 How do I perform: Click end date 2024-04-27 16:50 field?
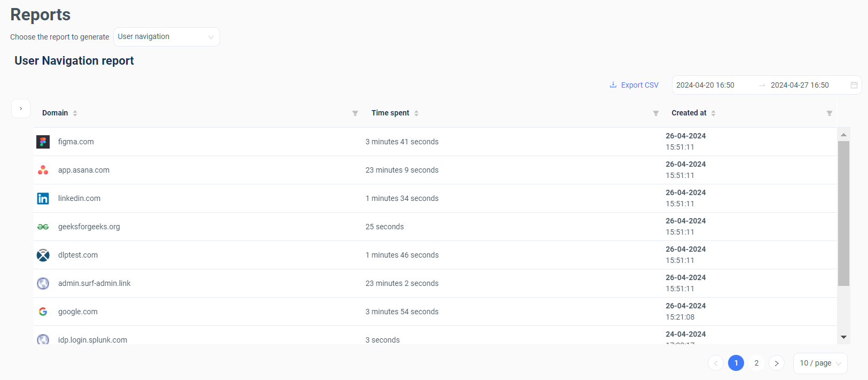point(800,85)
